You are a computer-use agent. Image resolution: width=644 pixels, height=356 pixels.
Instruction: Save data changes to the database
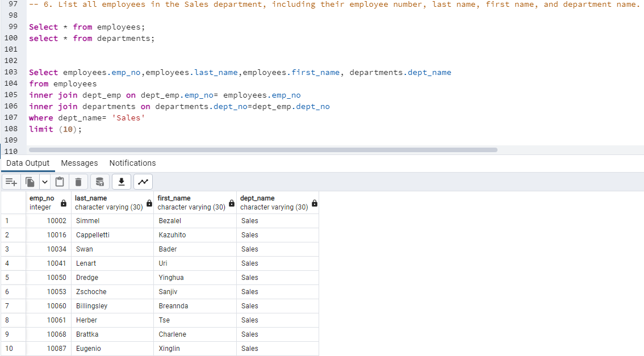click(x=99, y=182)
